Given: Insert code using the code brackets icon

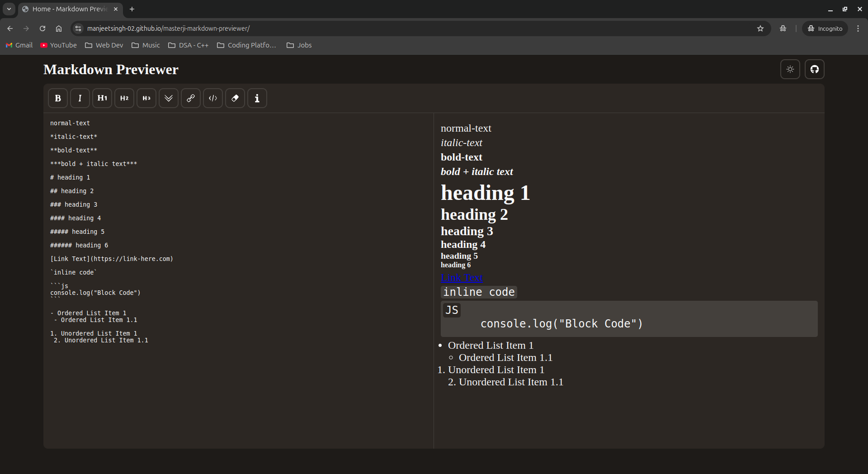Looking at the screenshot, I should 213,98.
